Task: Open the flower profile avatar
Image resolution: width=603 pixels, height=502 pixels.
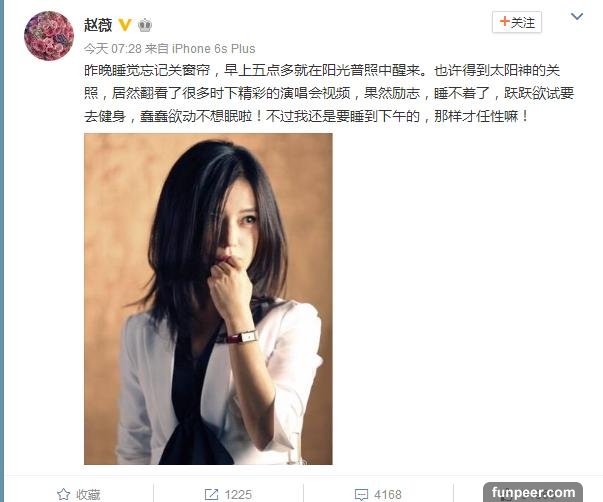Action: point(49,36)
